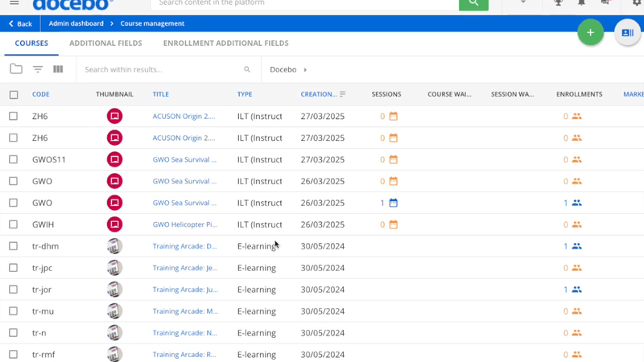Expand the Docebo folder breadcrumb arrow
The width and height of the screenshot is (644, 362).
(305, 70)
